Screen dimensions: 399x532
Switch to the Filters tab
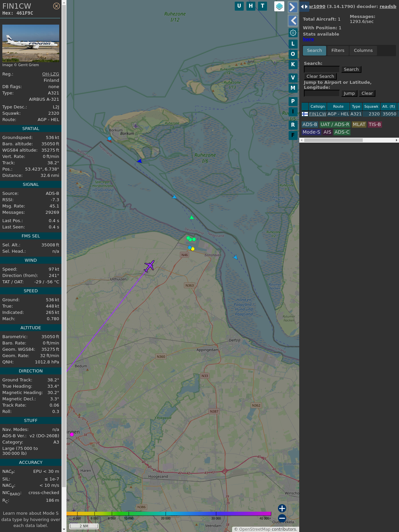[x=338, y=51]
